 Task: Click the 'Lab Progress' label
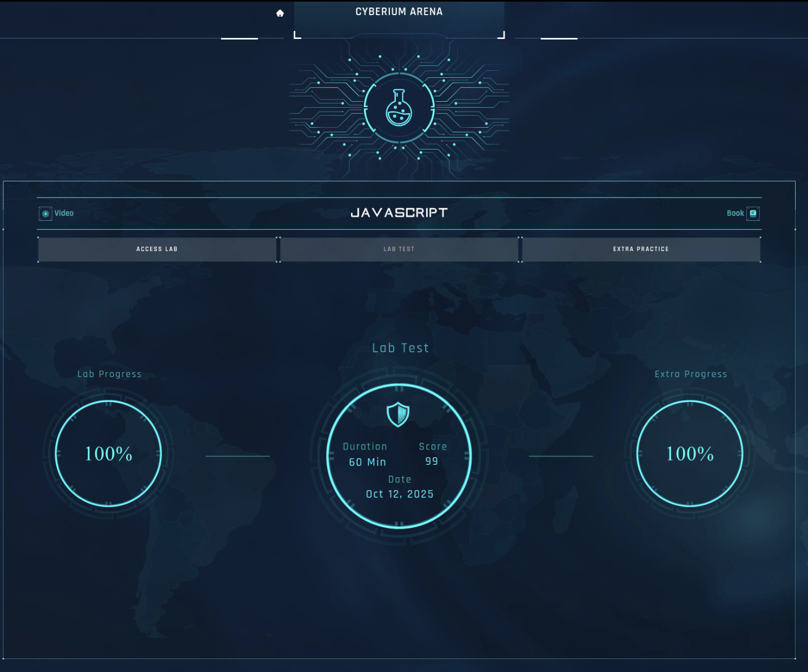click(x=109, y=374)
